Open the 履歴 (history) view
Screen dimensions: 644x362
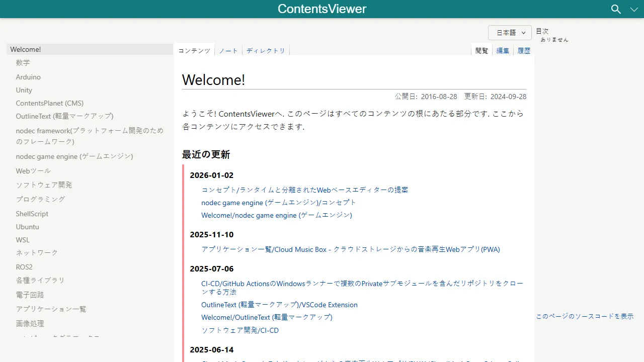coord(524,50)
